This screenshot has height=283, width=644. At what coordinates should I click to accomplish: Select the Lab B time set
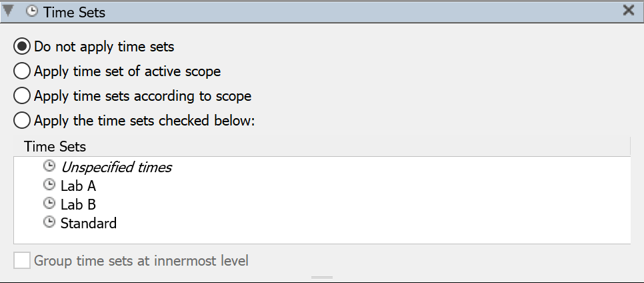pos(78,204)
